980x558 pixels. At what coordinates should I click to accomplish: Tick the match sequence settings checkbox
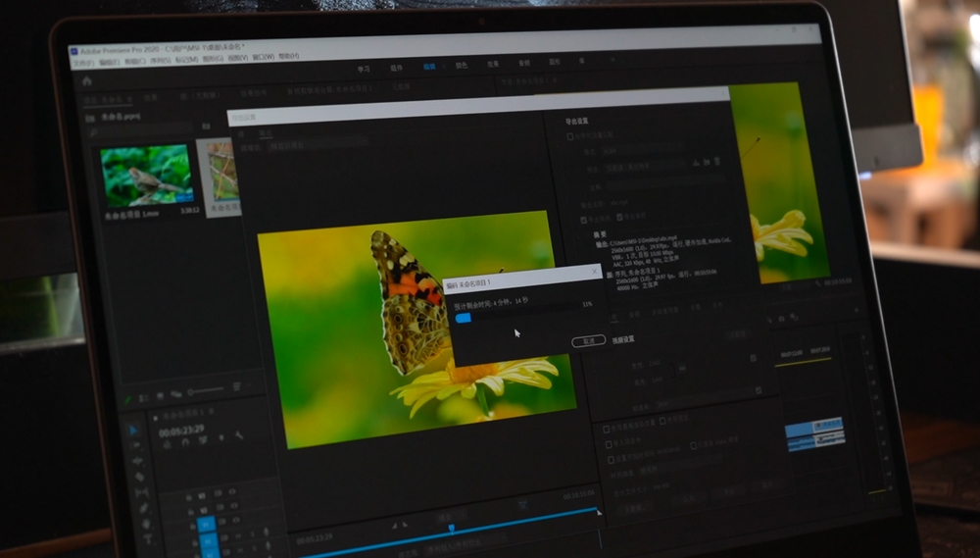click(570, 136)
